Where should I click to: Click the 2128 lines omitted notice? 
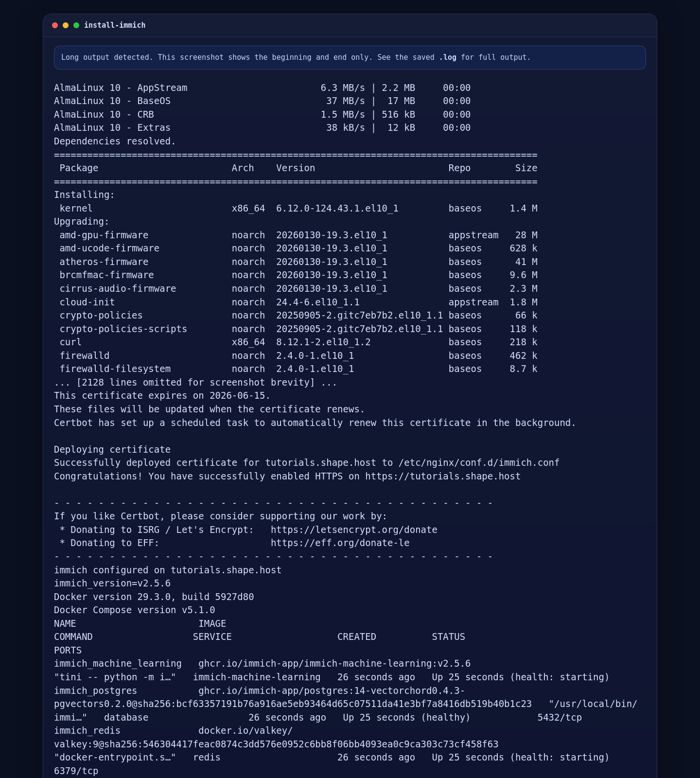195,383
